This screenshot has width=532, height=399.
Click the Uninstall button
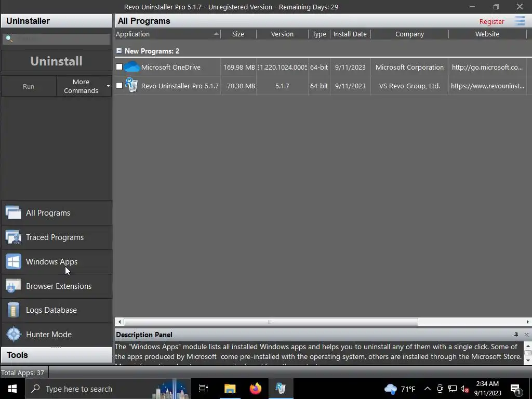pos(56,61)
